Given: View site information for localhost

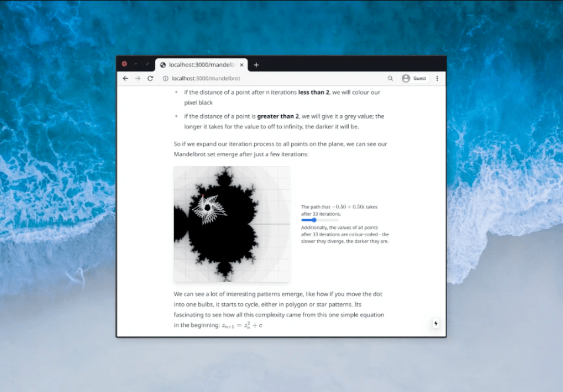Looking at the screenshot, I should coord(165,78).
